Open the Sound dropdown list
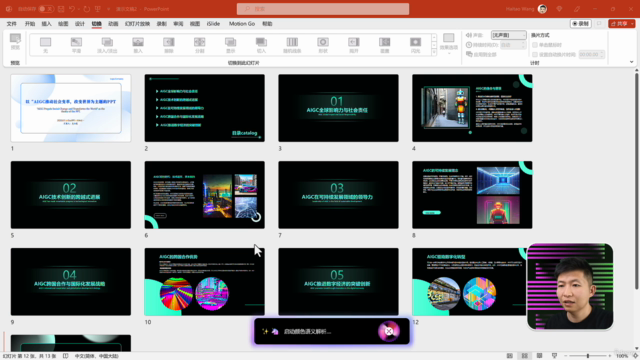Image resolution: width=640 pixels, height=360 pixels. coord(509,36)
